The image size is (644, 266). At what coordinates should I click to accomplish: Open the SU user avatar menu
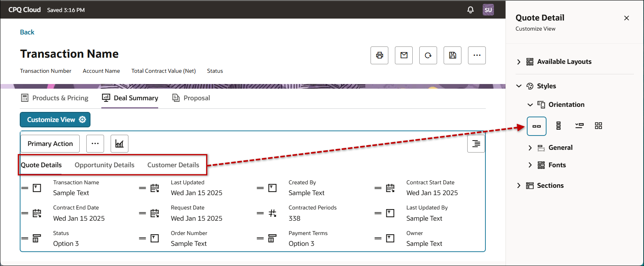click(488, 10)
